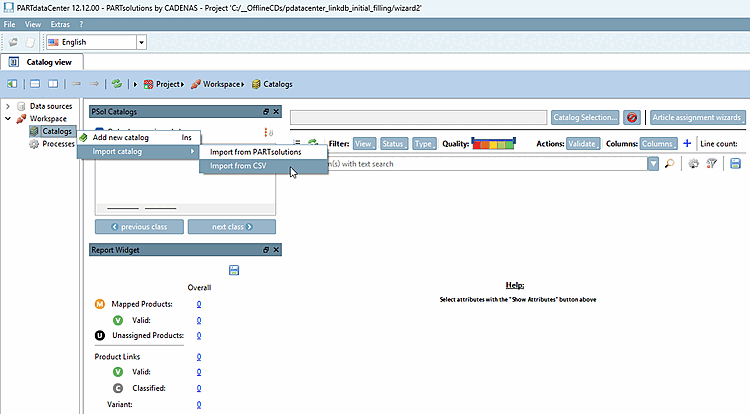Float the PSol Catalogs panel
Image resolution: width=750 pixels, height=414 pixels.
point(266,112)
